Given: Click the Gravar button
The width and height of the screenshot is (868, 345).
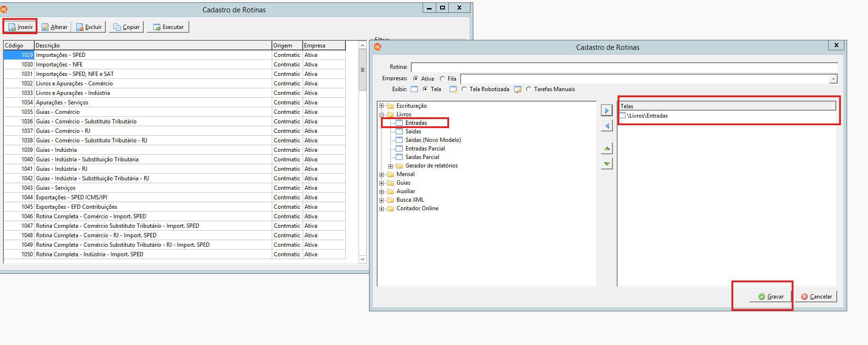Looking at the screenshot, I should click(x=771, y=297).
